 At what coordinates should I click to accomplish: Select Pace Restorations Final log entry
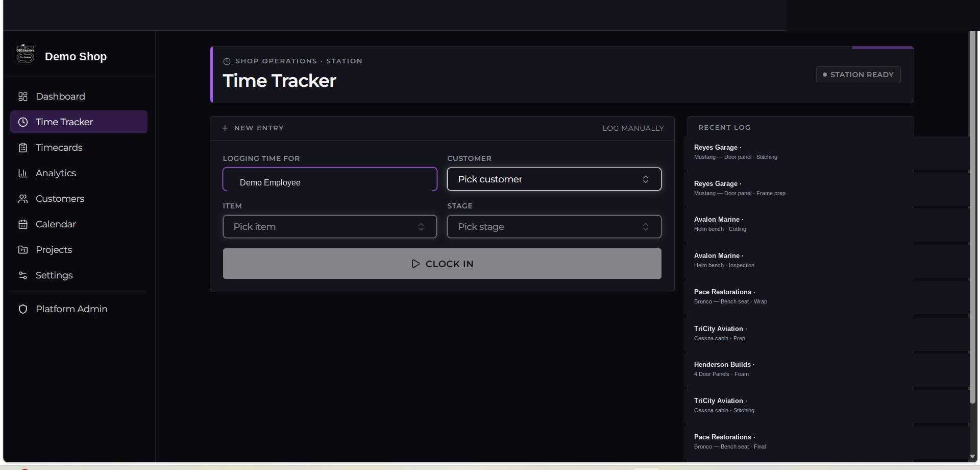tap(827, 442)
